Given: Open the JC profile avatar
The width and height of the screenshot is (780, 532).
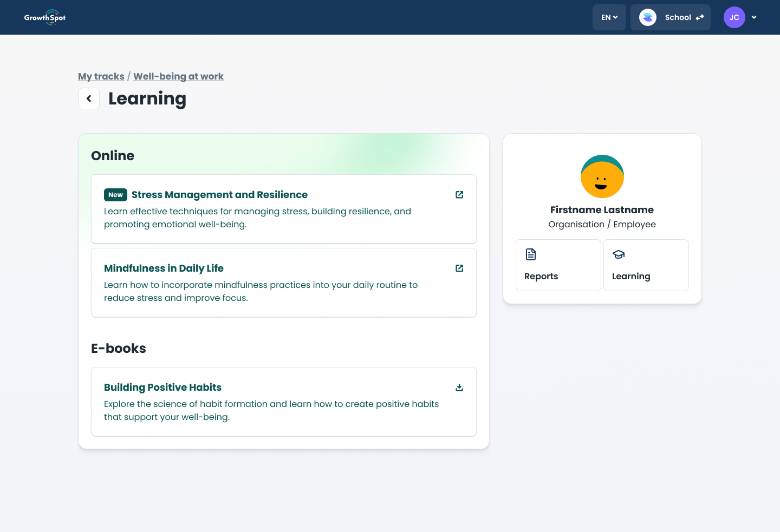Looking at the screenshot, I should [734, 17].
